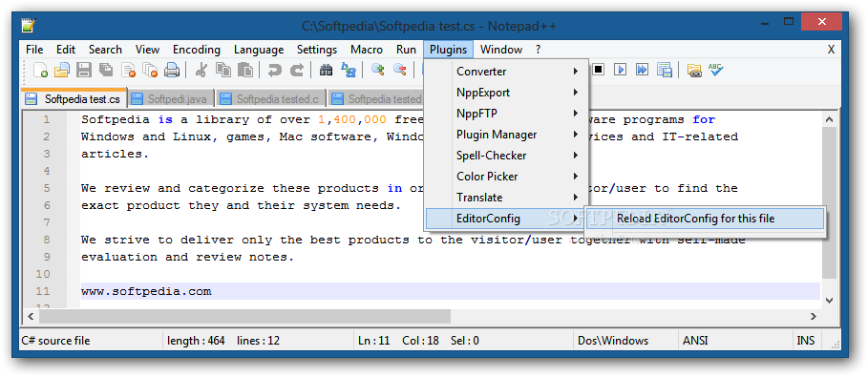Screen dimensions: 868x377
Task: Expand the Color Picker submenu
Action: 506,177
